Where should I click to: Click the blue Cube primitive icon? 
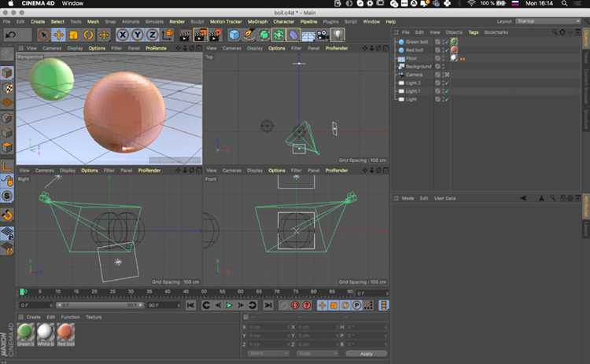click(234, 35)
